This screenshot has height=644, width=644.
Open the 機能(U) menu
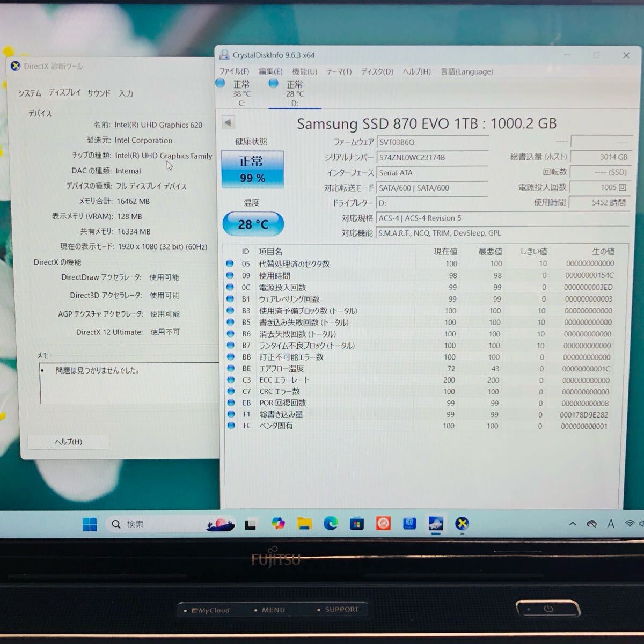coord(305,71)
